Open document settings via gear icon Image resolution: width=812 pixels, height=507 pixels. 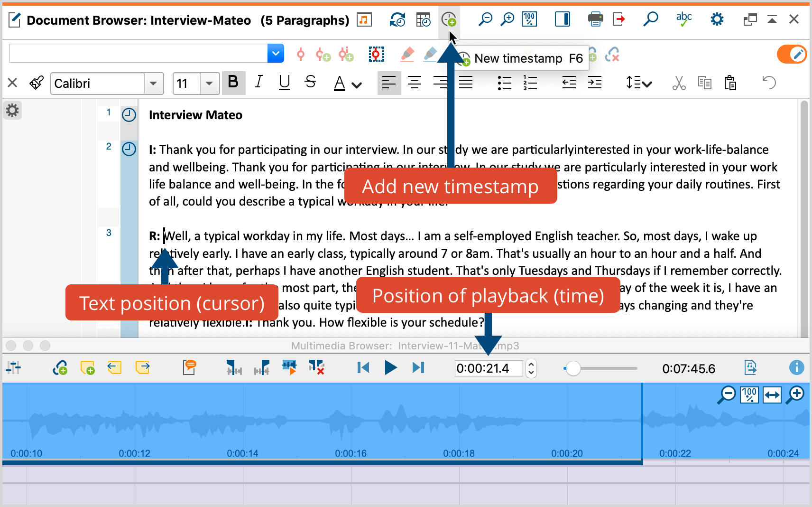click(x=717, y=19)
